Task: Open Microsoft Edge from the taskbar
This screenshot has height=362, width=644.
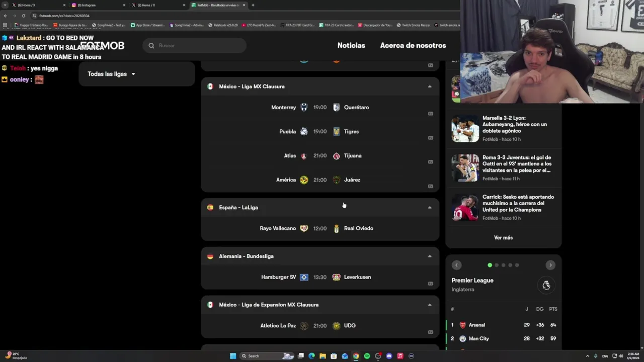Action: click(311, 356)
